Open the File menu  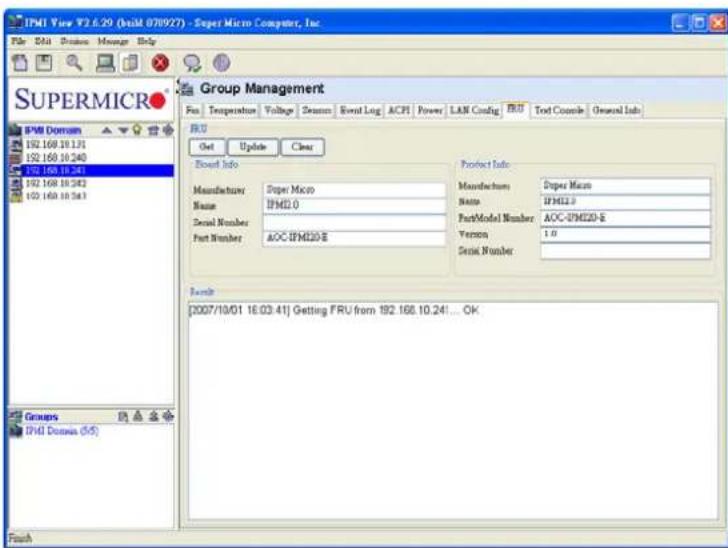click(x=19, y=41)
